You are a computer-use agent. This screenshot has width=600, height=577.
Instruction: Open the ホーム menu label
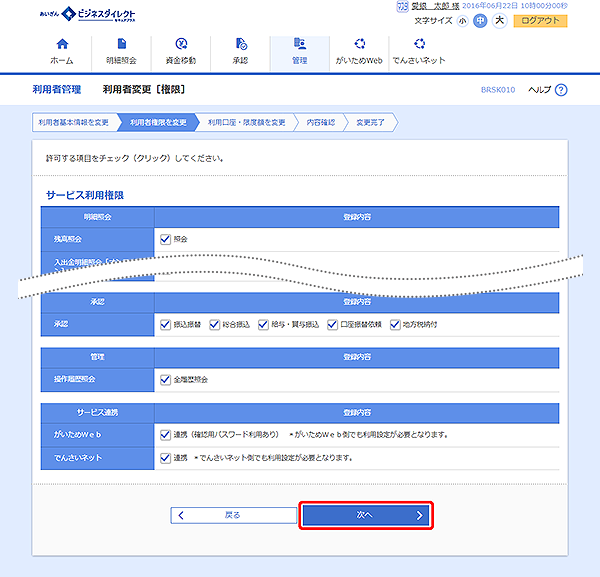(x=62, y=60)
